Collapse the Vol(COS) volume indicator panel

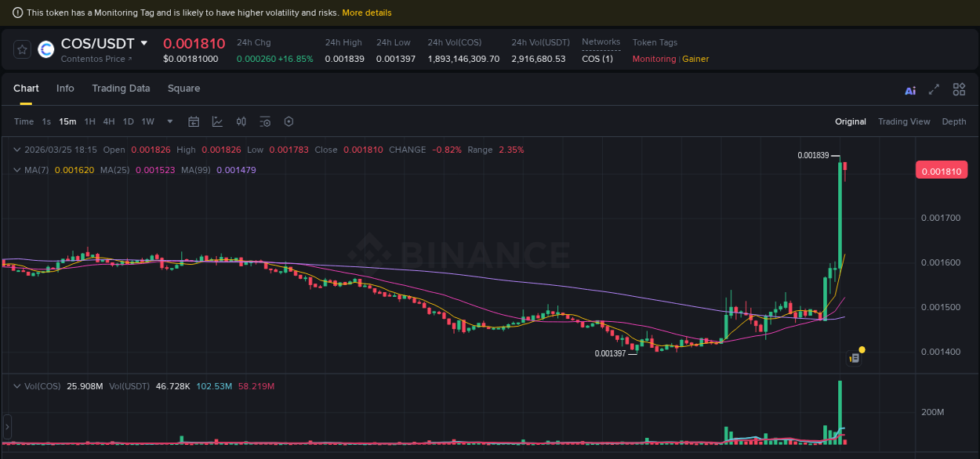pyautogui.click(x=17, y=385)
